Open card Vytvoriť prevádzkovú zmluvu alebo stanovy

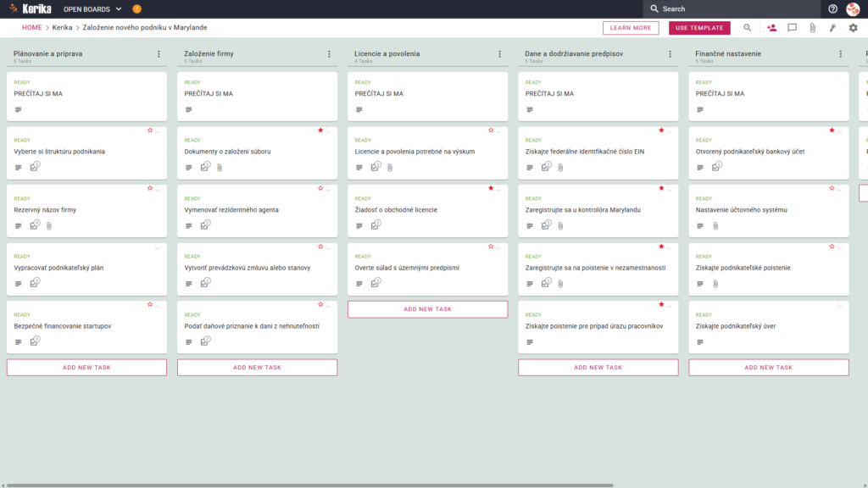coord(258,269)
